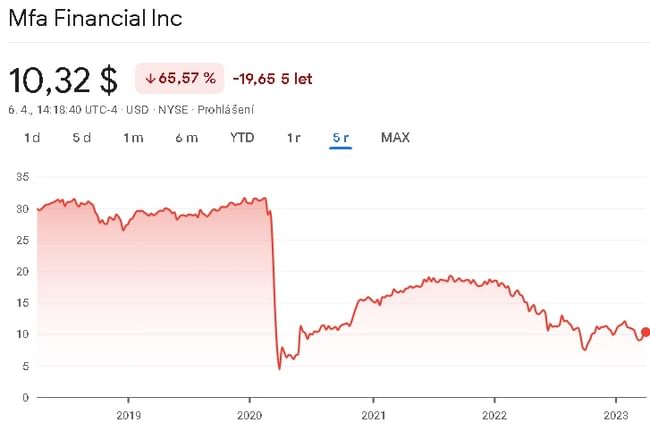Click the 2023 x-axis label
The image size is (650, 423).
point(616,414)
